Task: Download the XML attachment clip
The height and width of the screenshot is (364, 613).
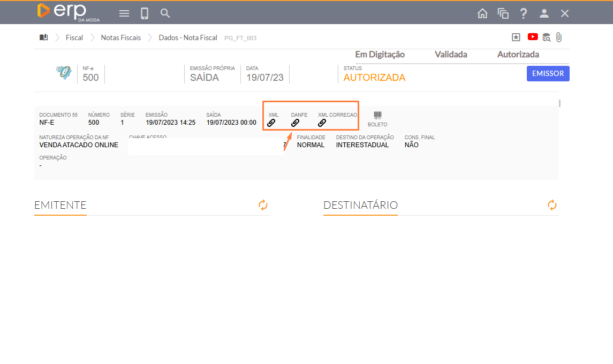Action: 271,123
